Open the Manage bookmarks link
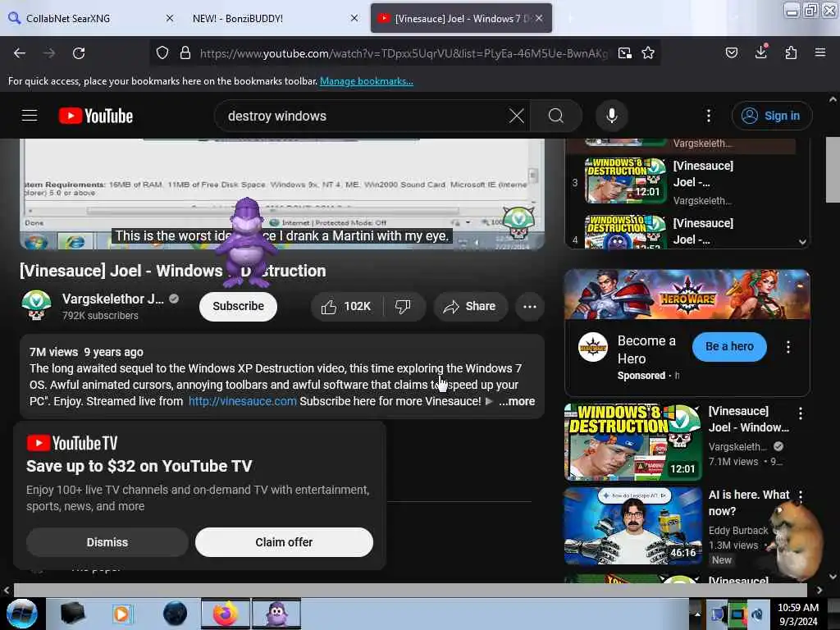Viewport: 840px width, 630px height. coord(367,81)
